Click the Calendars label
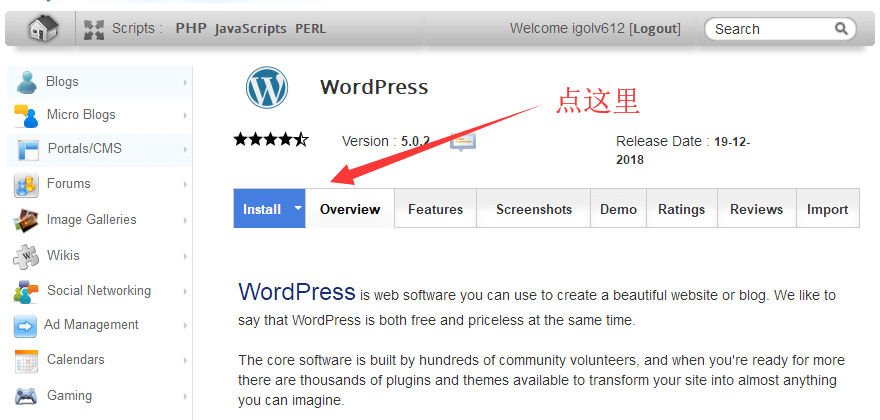Viewport: 880px width, 420px height. (76, 360)
